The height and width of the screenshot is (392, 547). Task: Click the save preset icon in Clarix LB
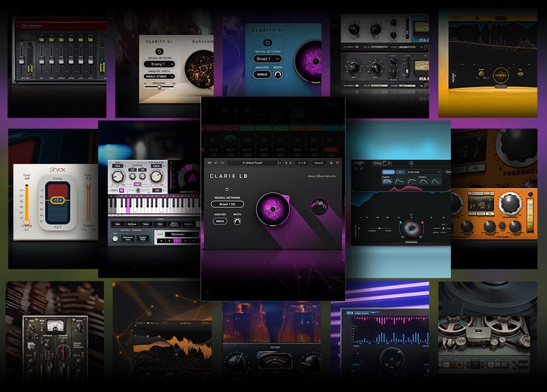click(x=331, y=163)
